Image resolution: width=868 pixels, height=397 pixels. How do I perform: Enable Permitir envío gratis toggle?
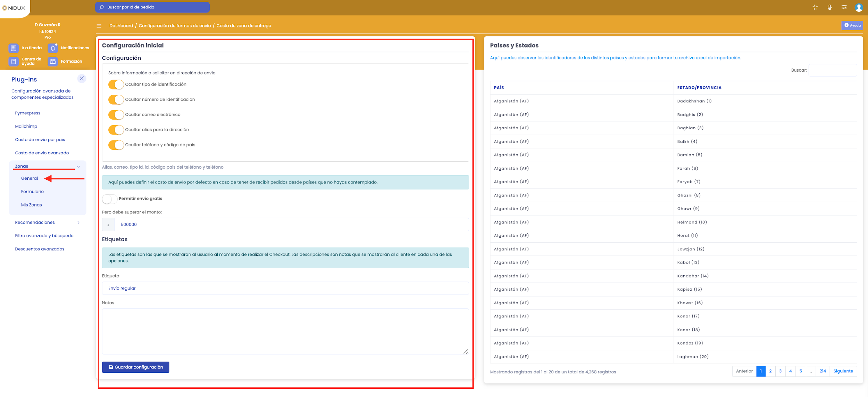[x=110, y=199]
